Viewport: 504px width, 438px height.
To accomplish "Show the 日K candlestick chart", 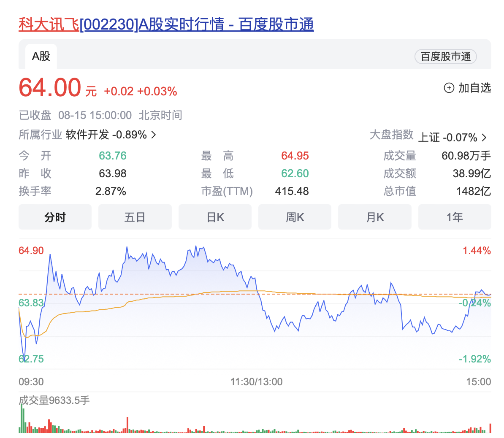I will (x=215, y=217).
